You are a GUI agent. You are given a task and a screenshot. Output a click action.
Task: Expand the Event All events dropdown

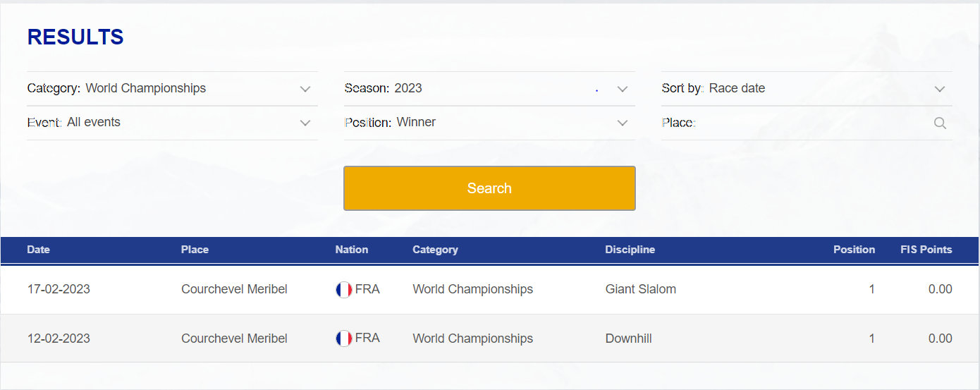pyautogui.click(x=172, y=123)
